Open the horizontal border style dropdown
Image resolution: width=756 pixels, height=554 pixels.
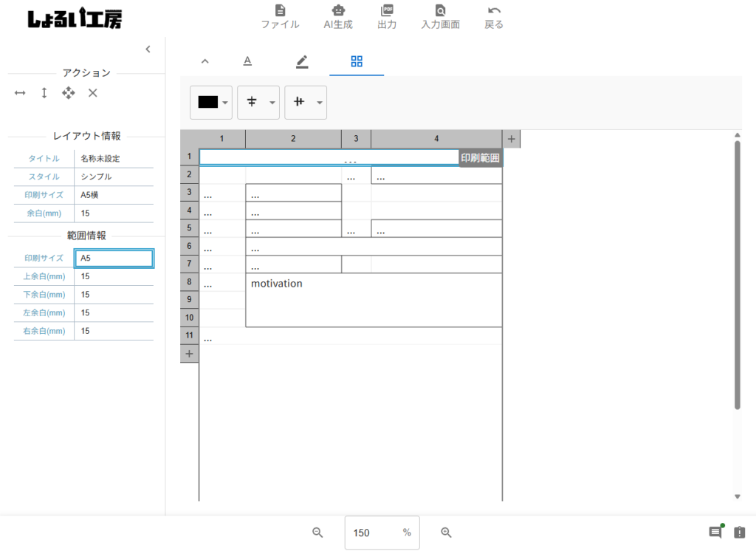coord(258,103)
